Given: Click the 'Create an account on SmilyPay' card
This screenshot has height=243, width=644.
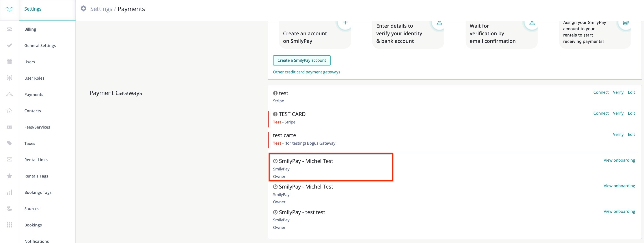Looking at the screenshot, I should pos(315,35).
